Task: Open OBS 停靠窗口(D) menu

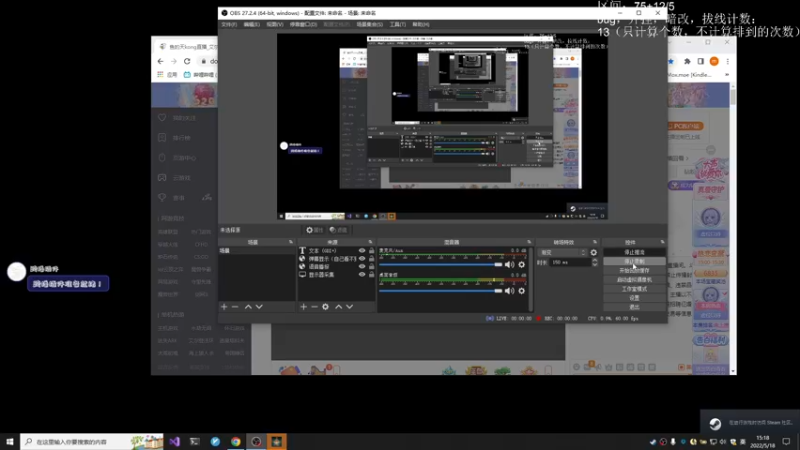Action: coord(303,24)
